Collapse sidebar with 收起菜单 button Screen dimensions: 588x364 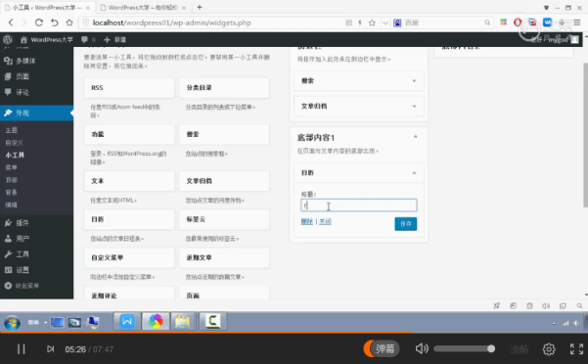pos(22,286)
